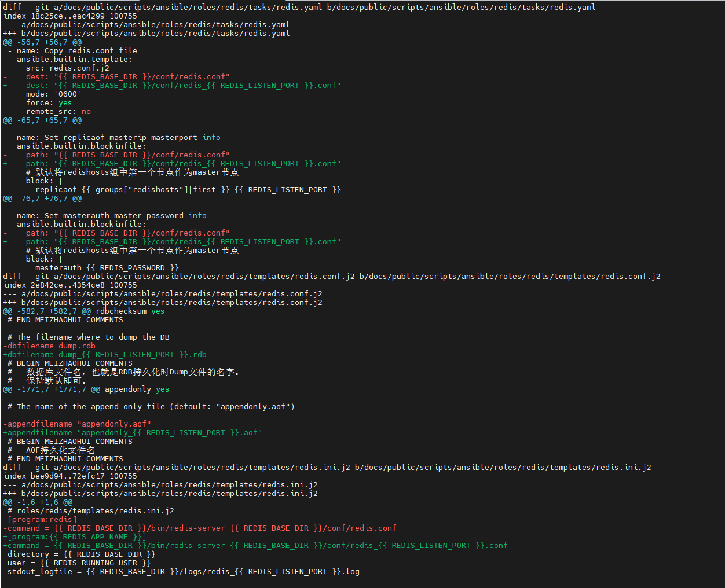
Task: Click the added +appendfilename line with REDIS_LISTEN_PORT
Action: point(133,432)
